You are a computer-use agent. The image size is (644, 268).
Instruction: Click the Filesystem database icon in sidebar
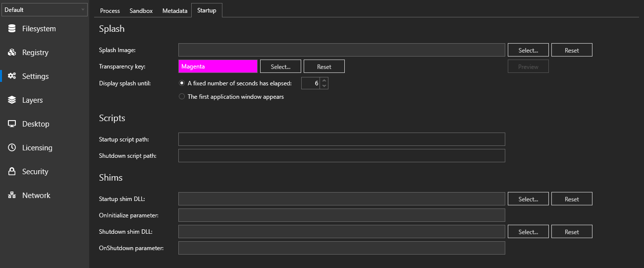(x=12, y=29)
